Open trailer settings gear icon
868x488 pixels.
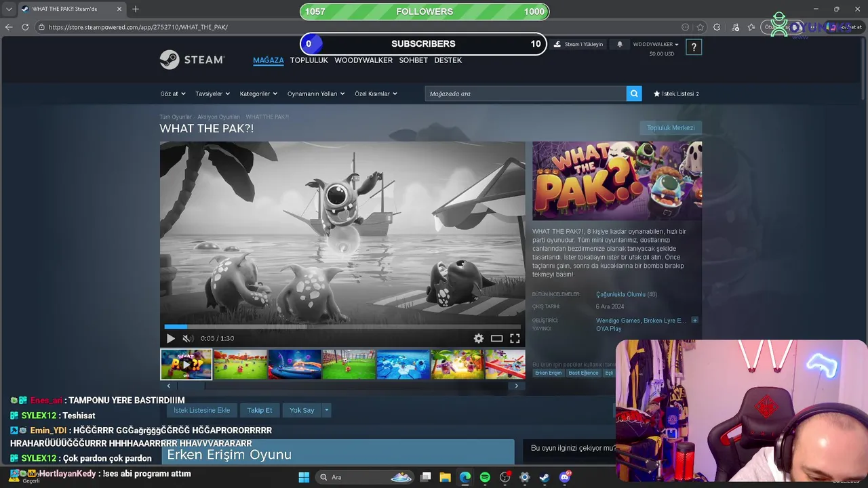tap(479, 338)
